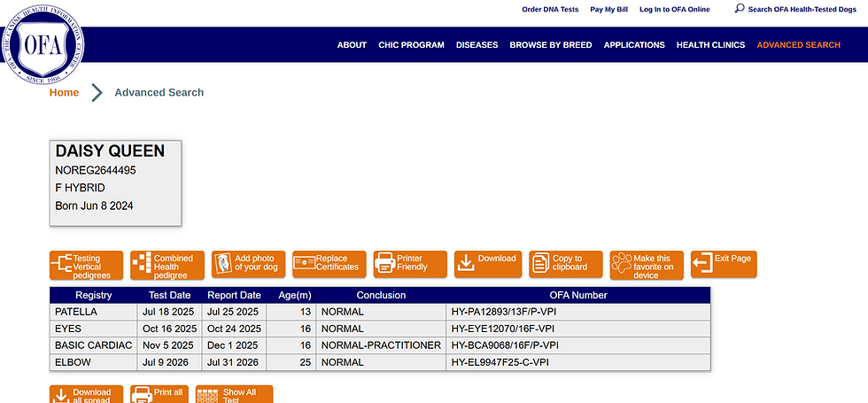Click Advanced Search breadcrumb

coord(159,92)
